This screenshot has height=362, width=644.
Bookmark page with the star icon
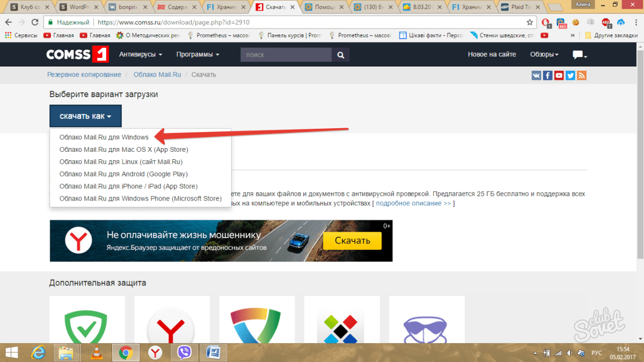pos(530,23)
